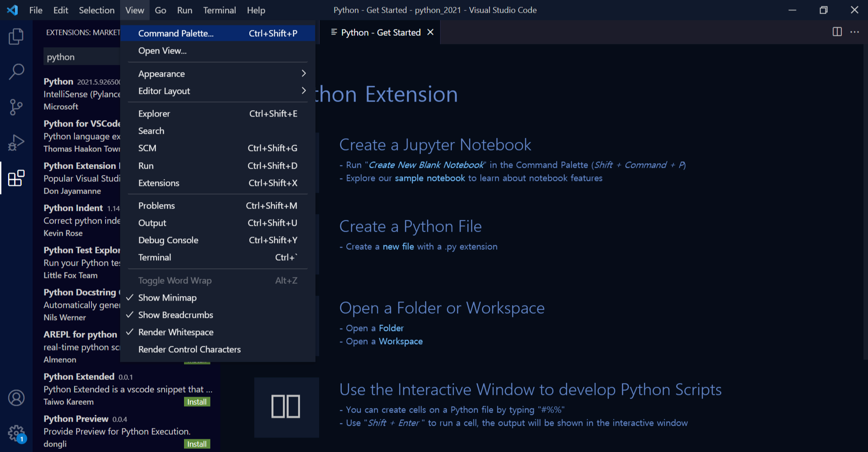This screenshot has width=868, height=452.
Task: Click the 'new file' link
Action: pos(398,247)
